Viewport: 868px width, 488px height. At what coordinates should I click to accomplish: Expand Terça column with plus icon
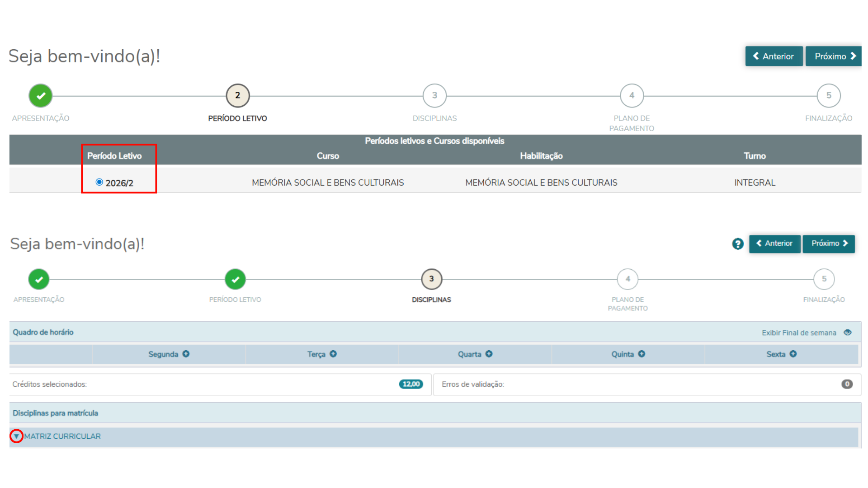[333, 354]
